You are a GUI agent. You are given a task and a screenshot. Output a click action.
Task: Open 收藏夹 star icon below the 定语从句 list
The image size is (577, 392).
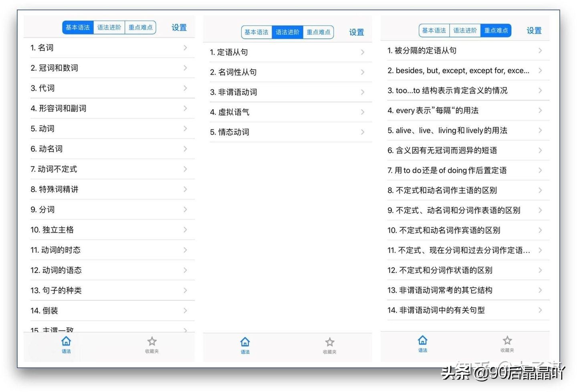(329, 344)
